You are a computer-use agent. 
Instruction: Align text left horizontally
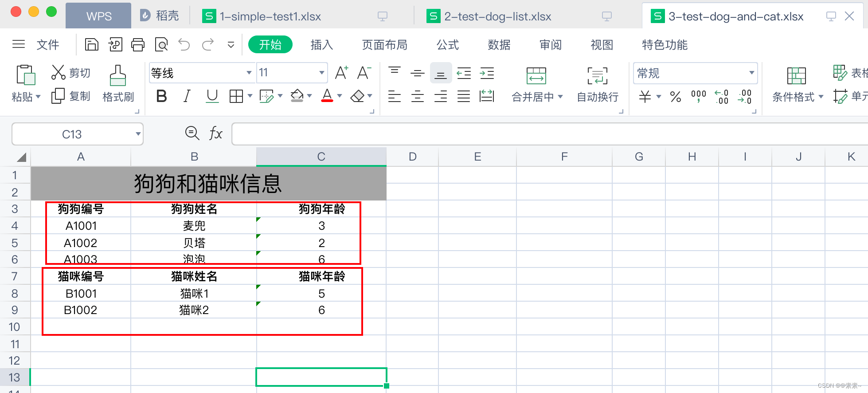click(394, 96)
